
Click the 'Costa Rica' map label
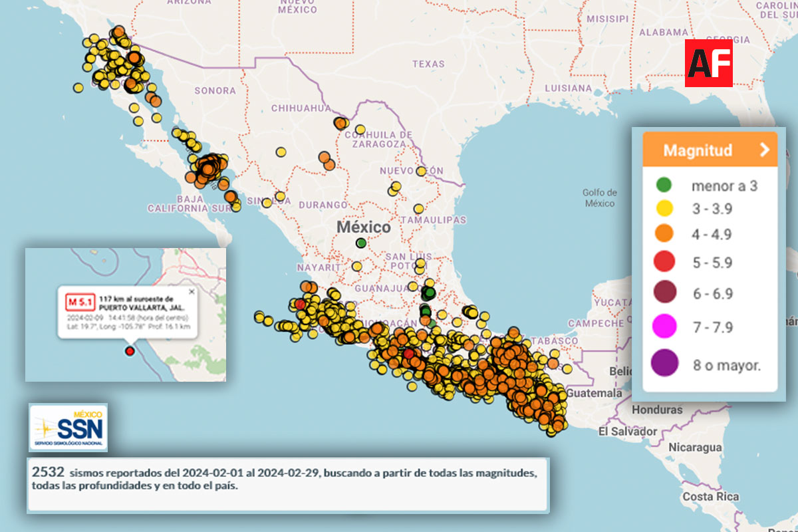pos(710,497)
